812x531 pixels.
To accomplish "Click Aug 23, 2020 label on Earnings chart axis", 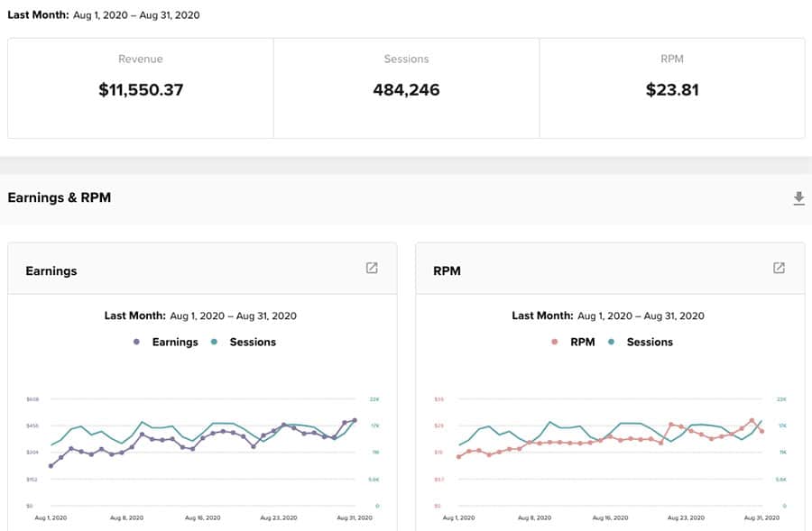I will 279,517.
